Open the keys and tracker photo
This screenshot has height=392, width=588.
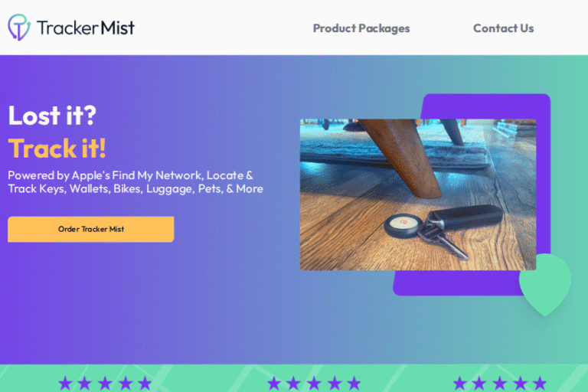(418, 194)
